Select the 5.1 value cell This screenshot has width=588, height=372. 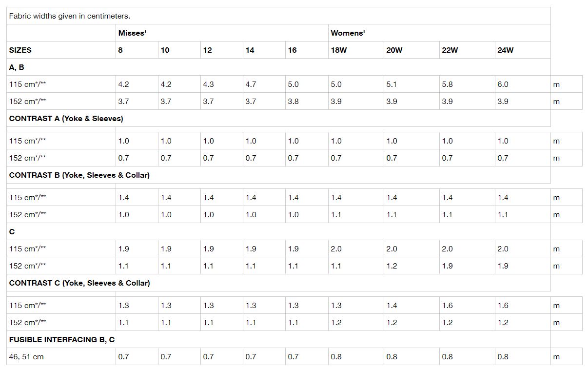(392, 84)
